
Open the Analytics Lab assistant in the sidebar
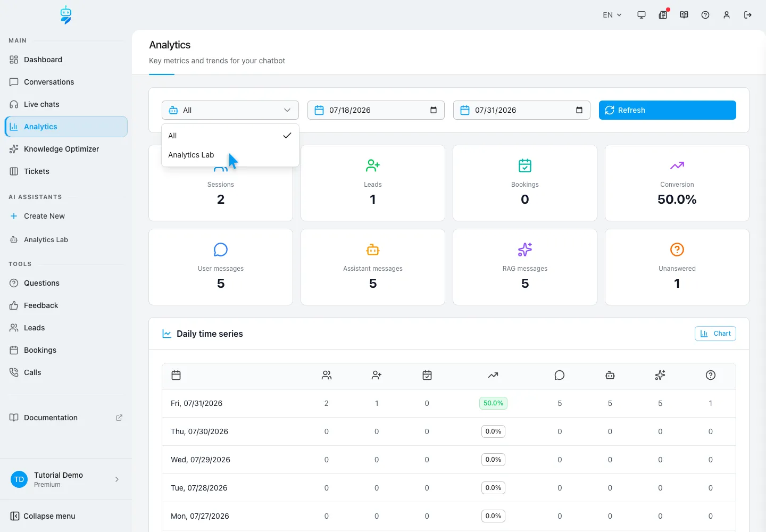[x=66, y=239]
